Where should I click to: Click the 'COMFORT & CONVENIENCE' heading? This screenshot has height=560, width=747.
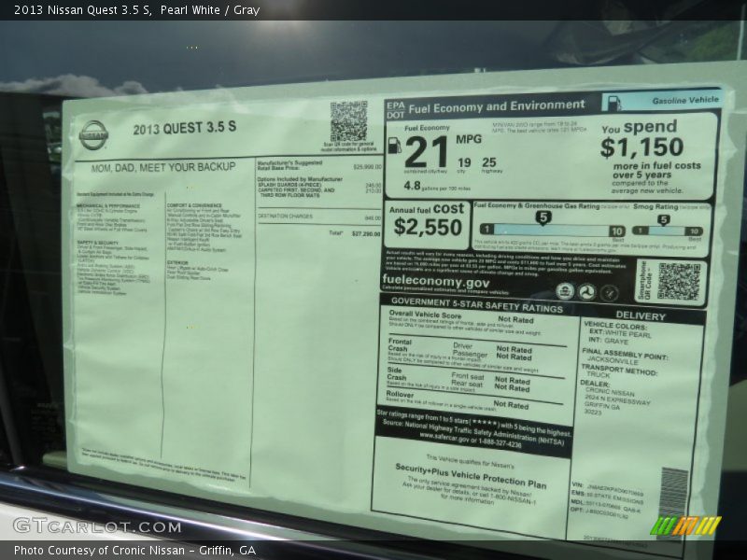[194, 205]
